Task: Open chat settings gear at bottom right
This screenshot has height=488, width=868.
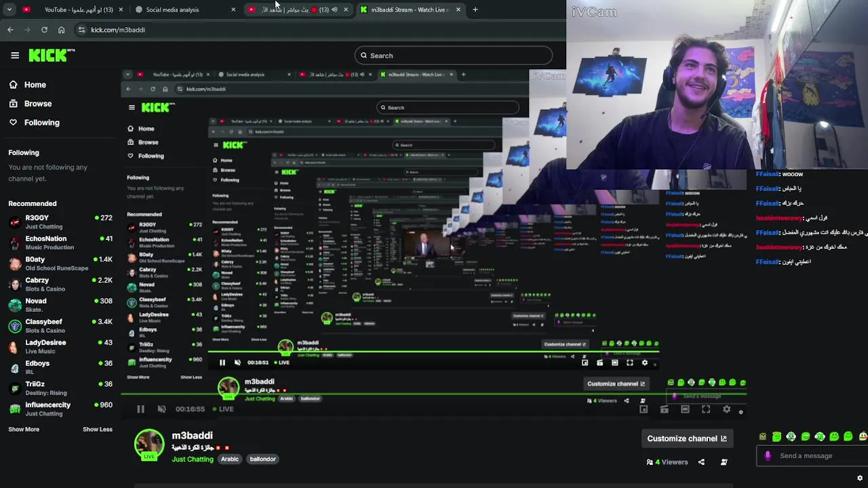Action: [860, 478]
